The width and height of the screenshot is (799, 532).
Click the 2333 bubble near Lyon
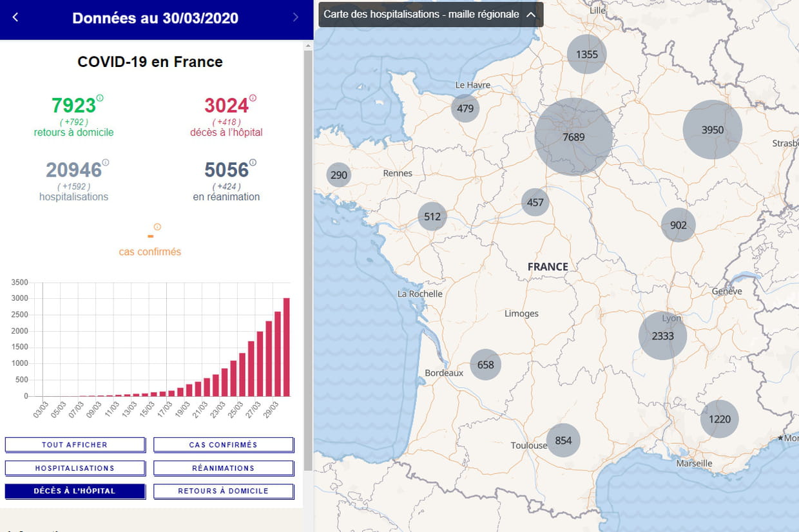[662, 336]
